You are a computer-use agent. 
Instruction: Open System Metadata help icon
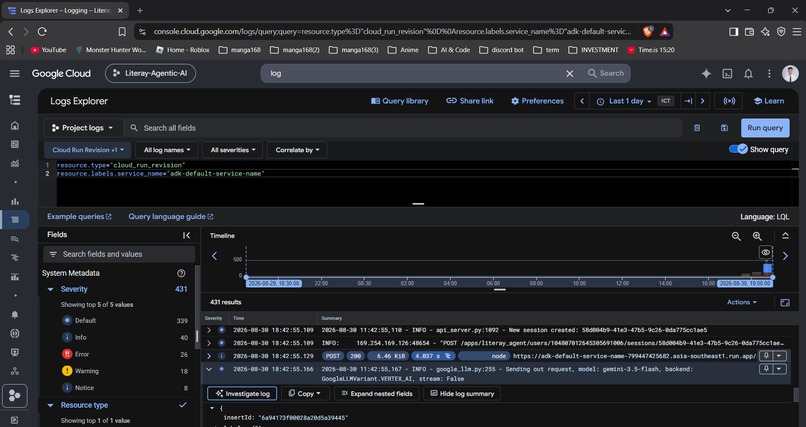pyautogui.click(x=181, y=273)
